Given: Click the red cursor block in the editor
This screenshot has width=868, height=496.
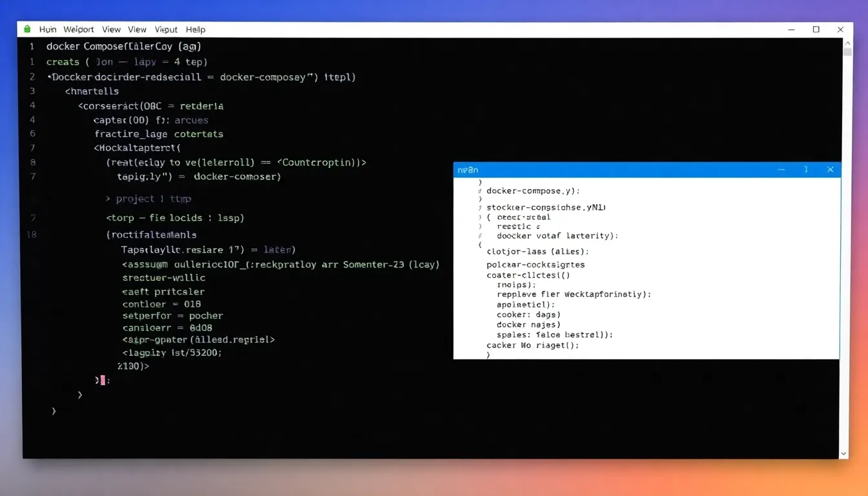Looking at the screenshot, I should (x=102, y=380).
